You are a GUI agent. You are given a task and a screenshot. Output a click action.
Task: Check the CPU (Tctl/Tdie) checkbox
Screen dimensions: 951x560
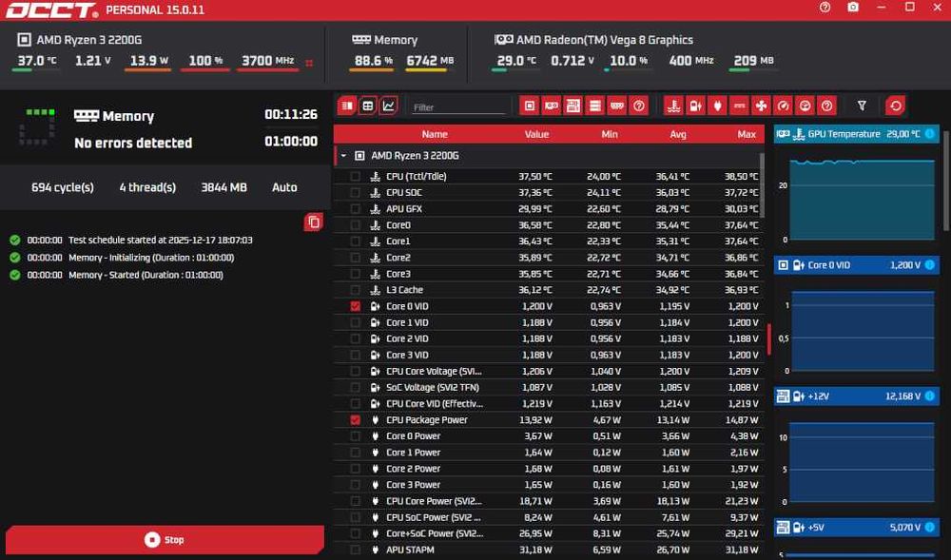click(x=356, y=176)
